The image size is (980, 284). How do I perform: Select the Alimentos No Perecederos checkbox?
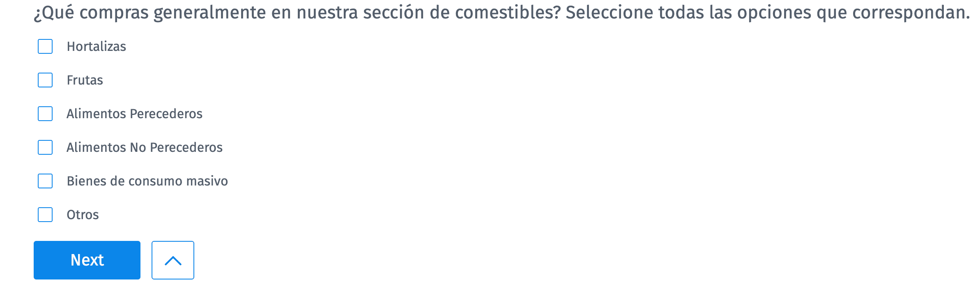pos(45,147)
